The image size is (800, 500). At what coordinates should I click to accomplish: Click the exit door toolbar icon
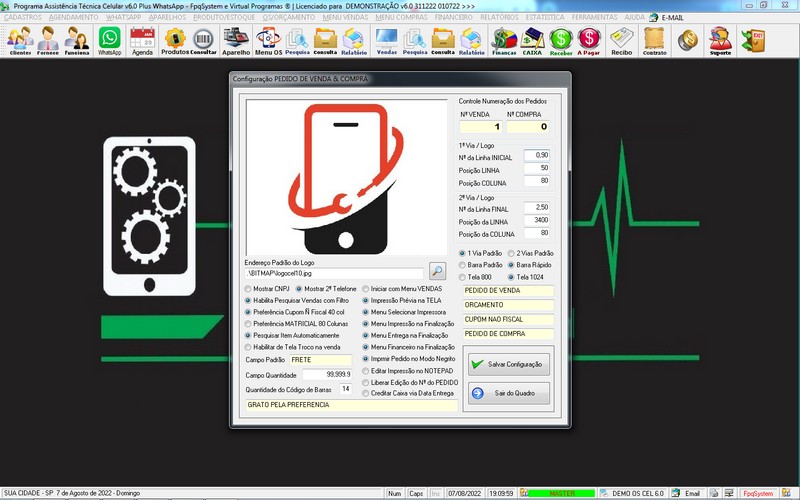(x=753, y=41)
